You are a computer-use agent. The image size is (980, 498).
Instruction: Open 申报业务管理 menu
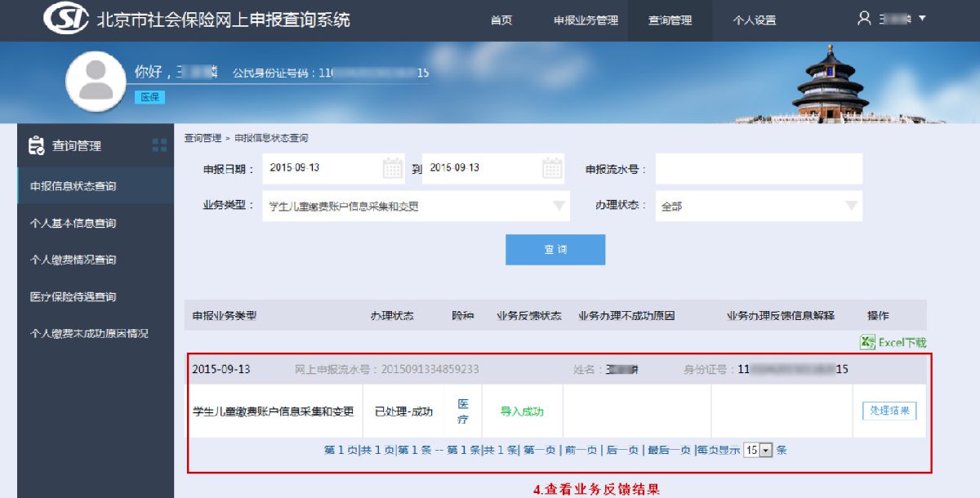(x=586, y=20)
